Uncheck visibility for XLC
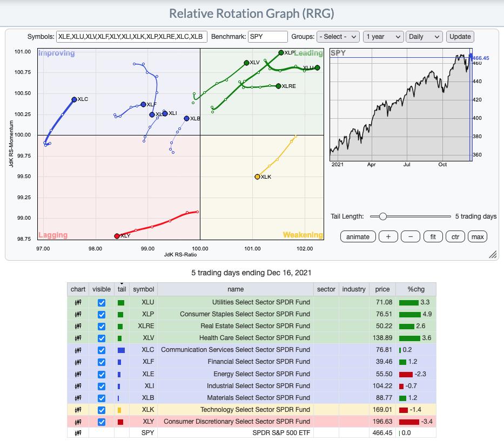The image size is (504, 441). [101, 350]
